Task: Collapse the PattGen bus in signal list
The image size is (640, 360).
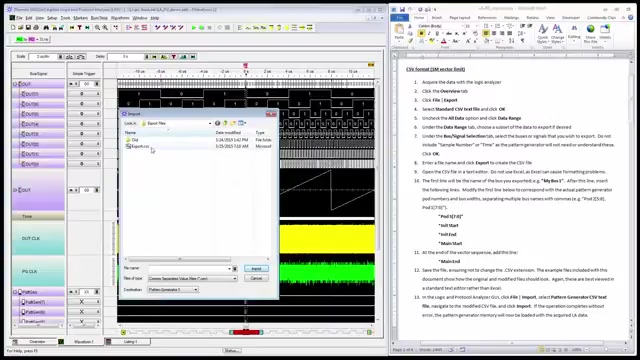Action: click(x=15, y=292)
